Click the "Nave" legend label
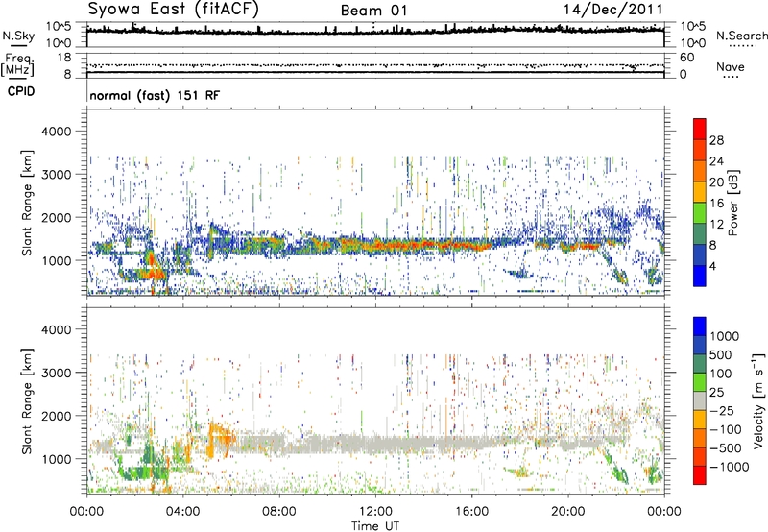The width and height of the screenshot is (768, 532). tap(730, 66)
